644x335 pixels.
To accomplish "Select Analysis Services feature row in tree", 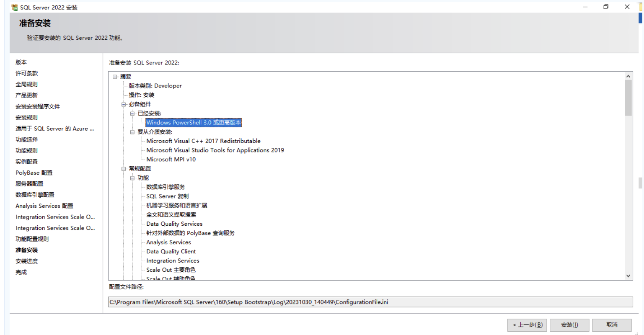I will pos(168,242).
